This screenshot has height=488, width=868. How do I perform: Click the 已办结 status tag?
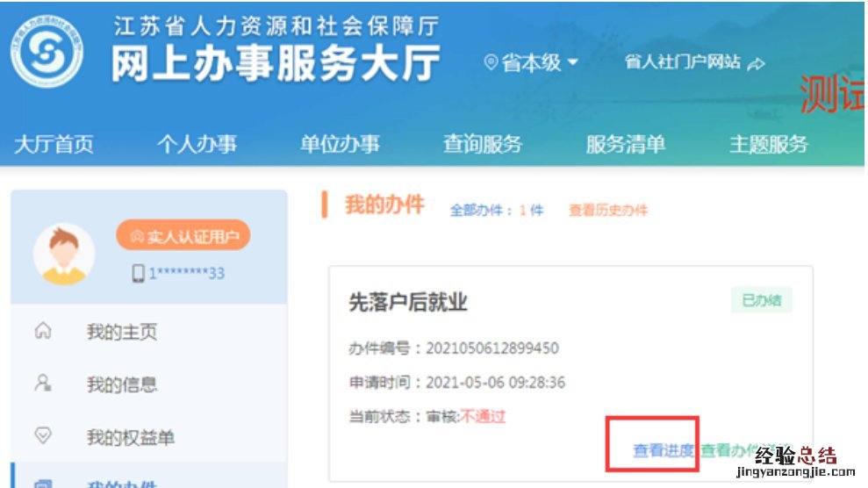[762, 300]
